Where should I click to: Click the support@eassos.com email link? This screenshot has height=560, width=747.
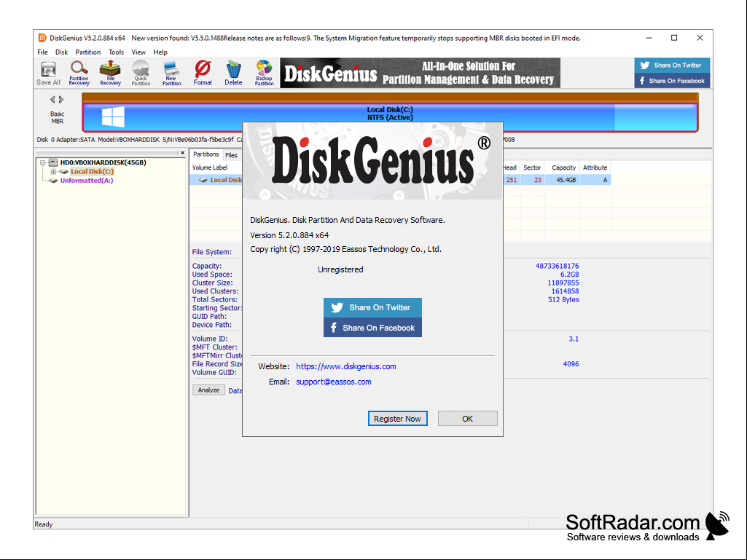pos(334,382)
